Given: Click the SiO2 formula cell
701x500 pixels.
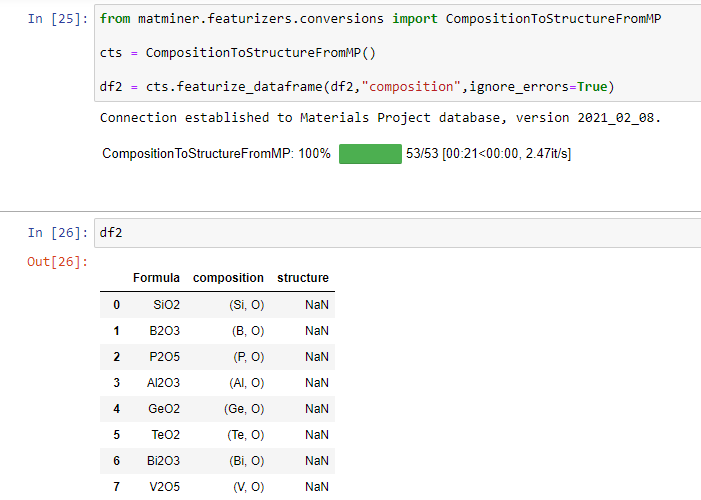Looking at the screenshot, I should coord(166,304).
